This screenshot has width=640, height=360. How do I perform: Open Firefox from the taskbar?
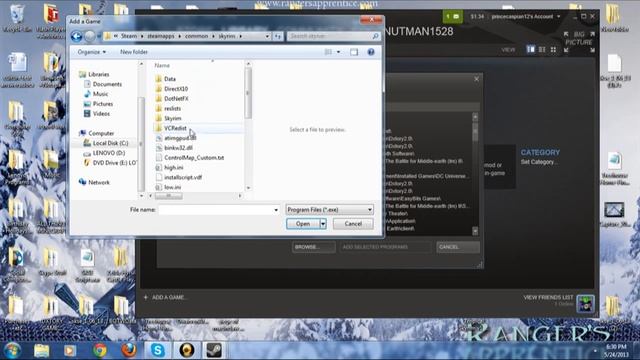coord(129,350)
